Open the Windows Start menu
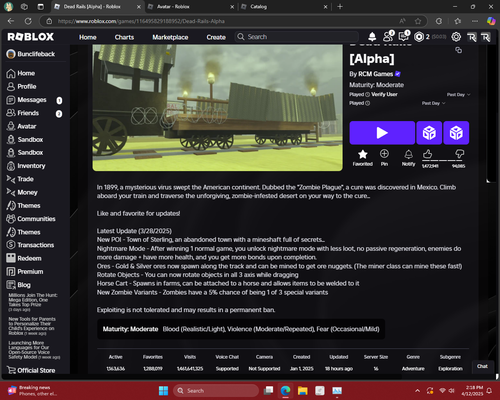Viewport: 500px width, 400px height. point(163,391)
